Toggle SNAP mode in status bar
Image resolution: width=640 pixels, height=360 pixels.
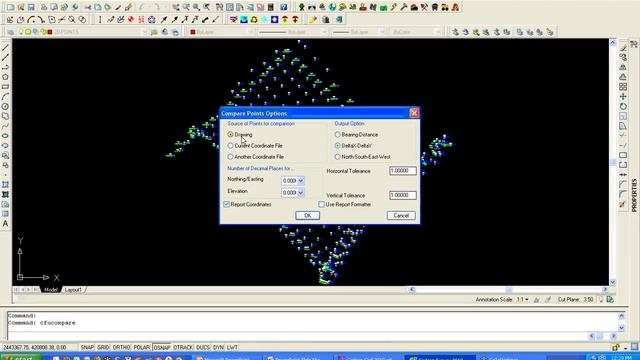pyautogui.click(x=87, y=347)
